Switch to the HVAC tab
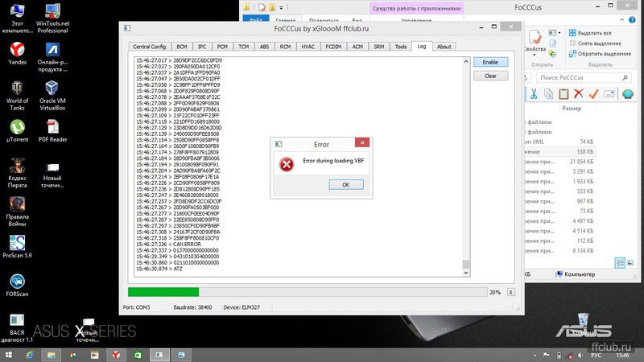644x362 pixels. click(308, 47)
